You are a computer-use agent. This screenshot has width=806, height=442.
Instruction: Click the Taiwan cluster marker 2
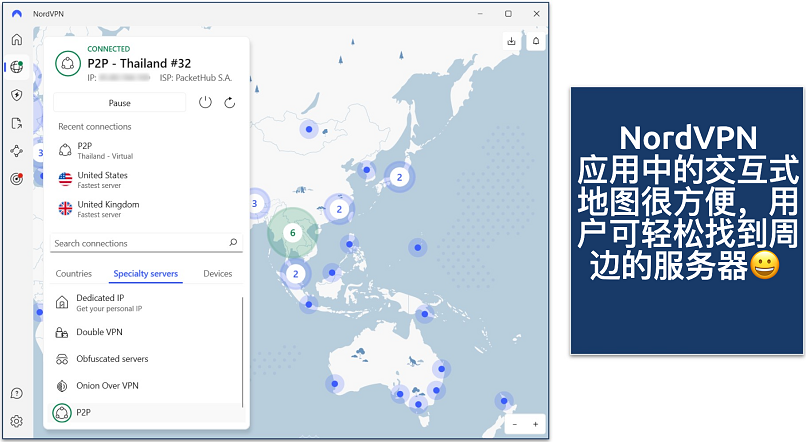click(x=339, y=209)
